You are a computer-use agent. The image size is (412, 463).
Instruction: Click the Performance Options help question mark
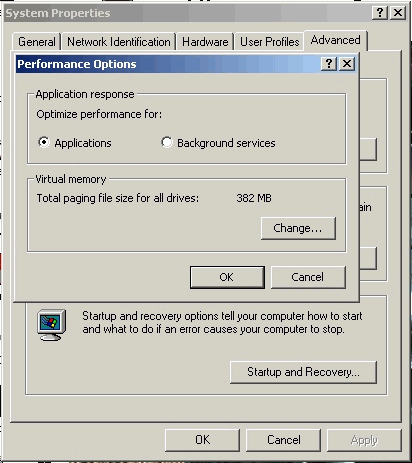click(x=329, y=63)
